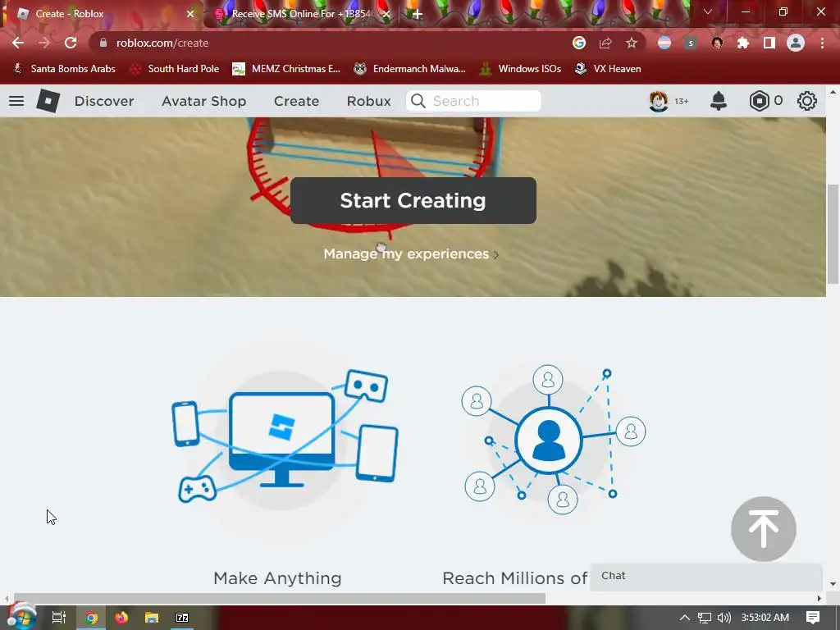840x630 pixels.
Task: Click the horizontal scrollbar thumb
Action: (280, 598)
